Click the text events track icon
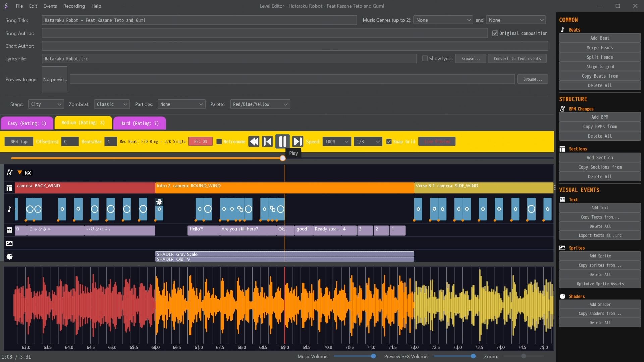This screenshot has height=362, width=644. tap(9, 230)
